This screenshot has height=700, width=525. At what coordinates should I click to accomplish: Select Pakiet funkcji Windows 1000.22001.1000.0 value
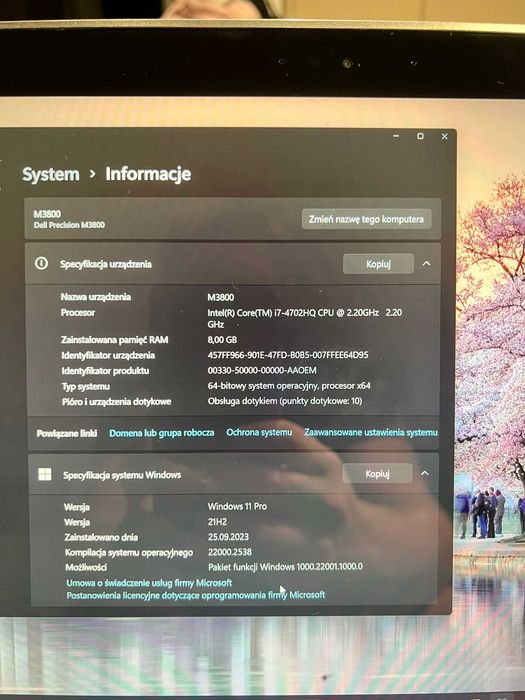[285, 567]
